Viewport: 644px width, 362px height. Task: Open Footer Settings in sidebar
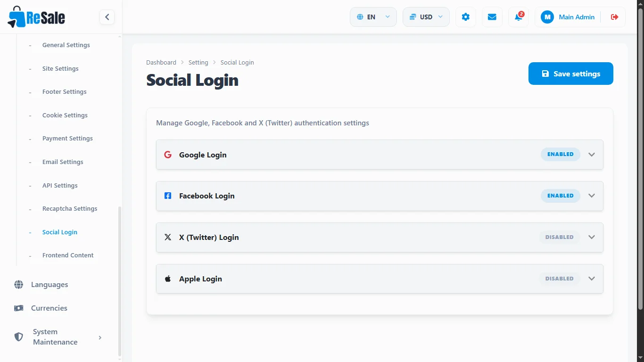click(65, 92)
